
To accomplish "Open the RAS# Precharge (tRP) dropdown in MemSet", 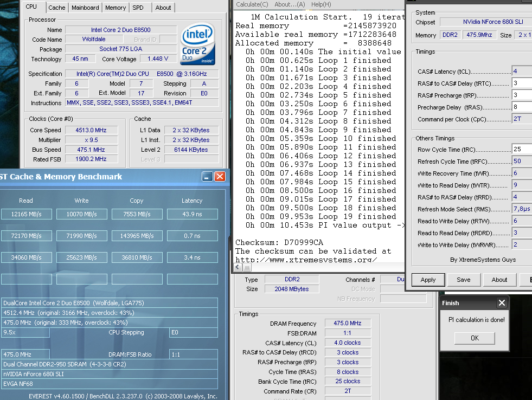I will coord(522,95).
